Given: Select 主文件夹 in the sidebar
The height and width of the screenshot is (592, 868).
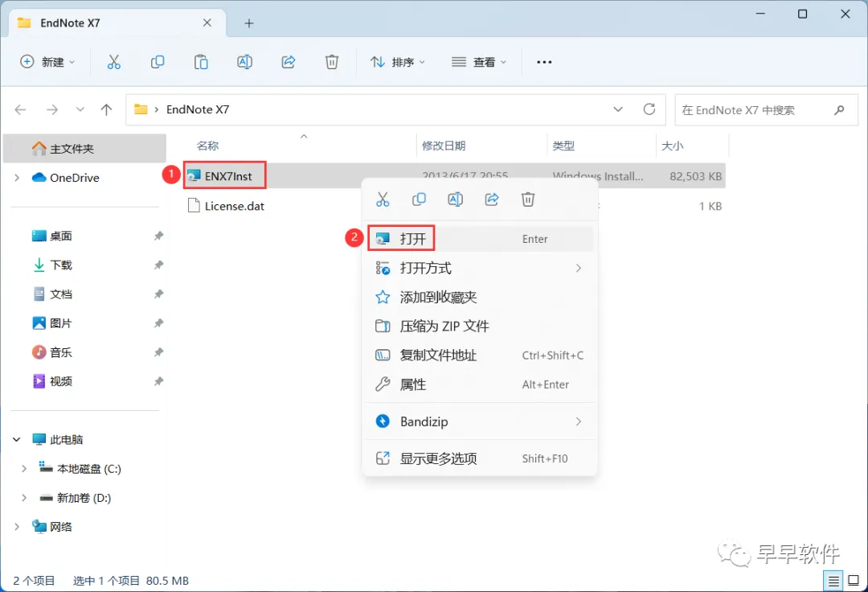Looking at the screenshot, I should (84, 149).
